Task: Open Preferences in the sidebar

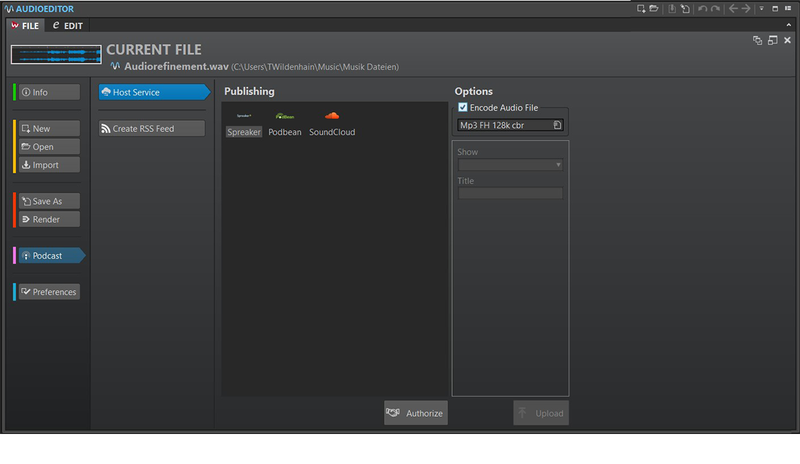Action: point(49,292)
